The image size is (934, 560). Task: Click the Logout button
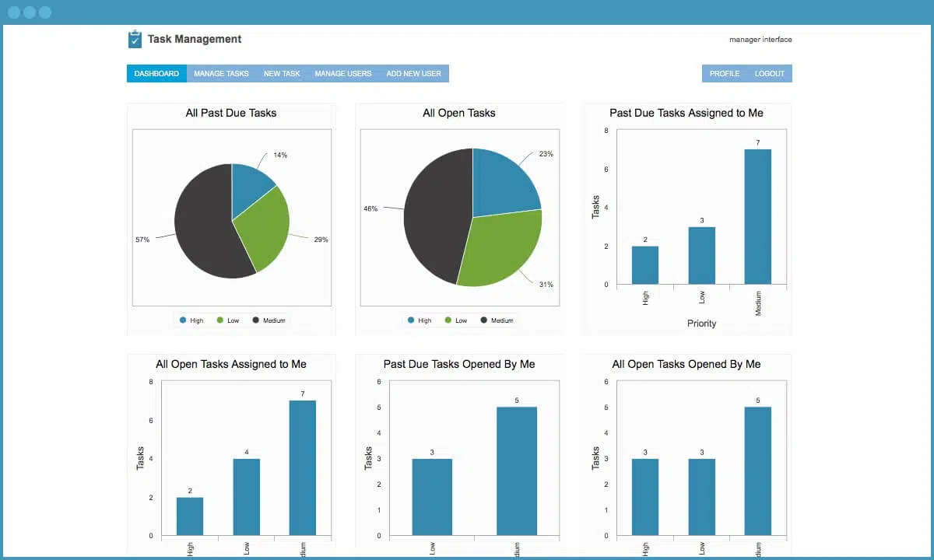(769, 74)
